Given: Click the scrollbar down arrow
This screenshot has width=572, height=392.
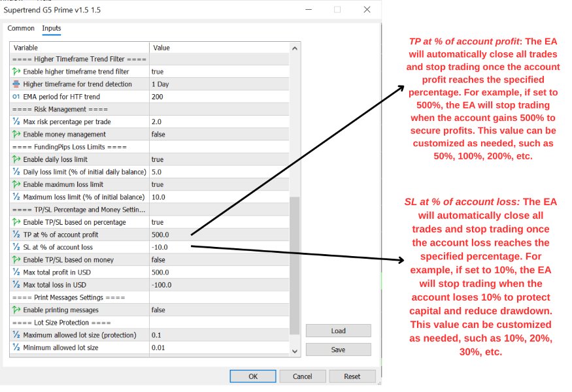Looking at the screenshot, I should pyautogui.click(x=295, y=351).
